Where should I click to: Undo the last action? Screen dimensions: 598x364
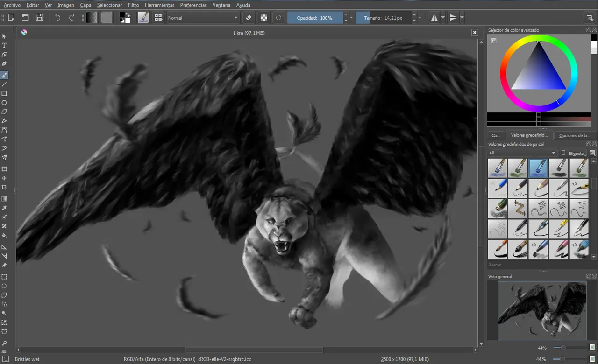pos(57,18)
